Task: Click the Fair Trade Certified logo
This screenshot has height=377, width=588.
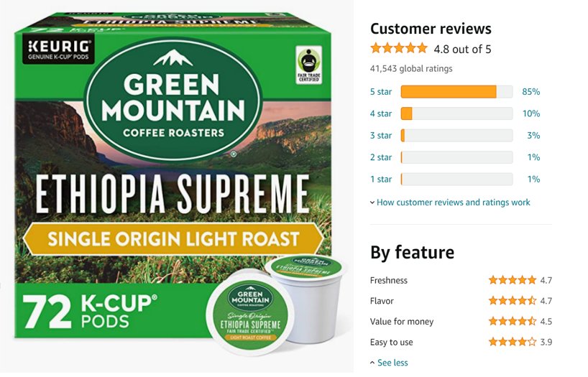Action: tap(308, 65)
